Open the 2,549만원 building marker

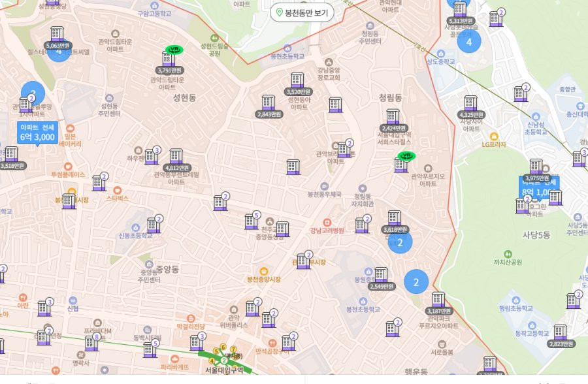pyautogui.click(x=381, y=276)
